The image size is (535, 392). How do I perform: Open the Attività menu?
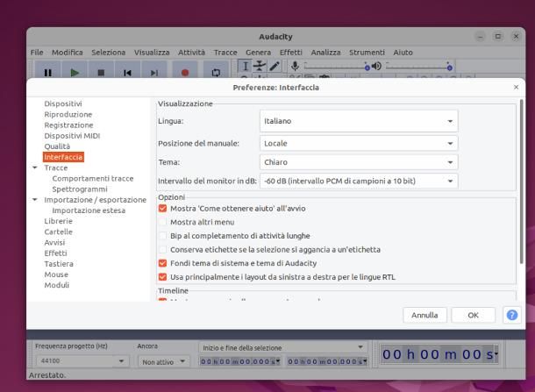tap(191, 53)
